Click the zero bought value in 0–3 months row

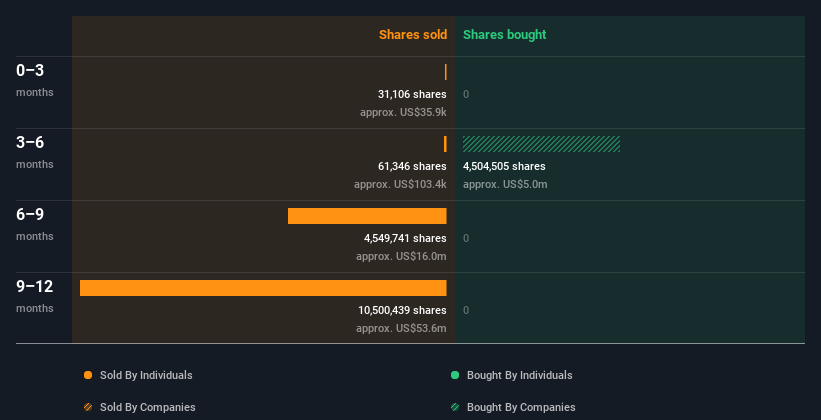(x=466, y=94)
